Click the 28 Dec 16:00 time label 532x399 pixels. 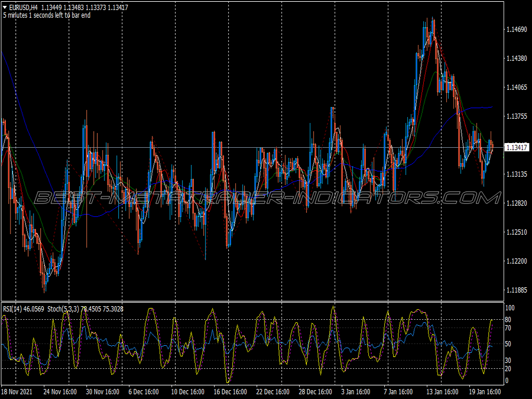[315, 391]
